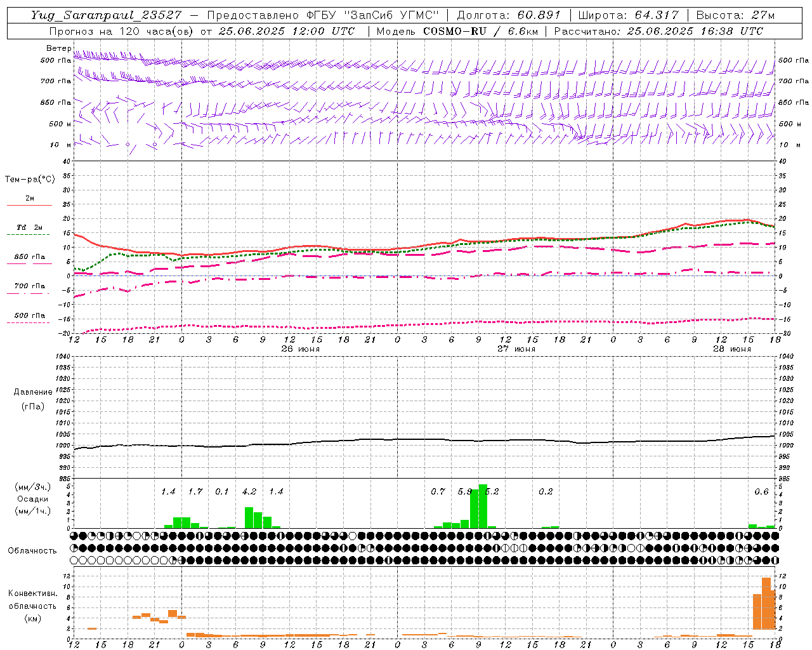Click the '28 июня' date label

[732, 349]
